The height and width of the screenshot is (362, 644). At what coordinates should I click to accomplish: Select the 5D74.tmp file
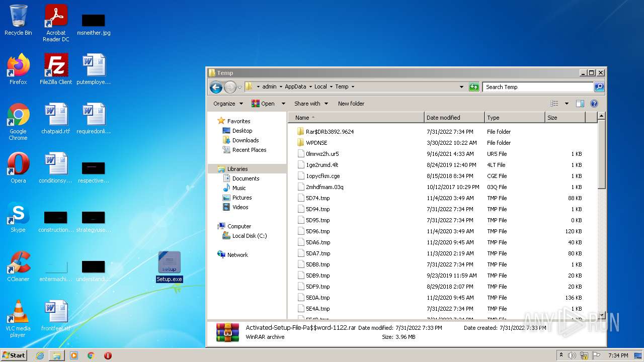coord(317,198)
